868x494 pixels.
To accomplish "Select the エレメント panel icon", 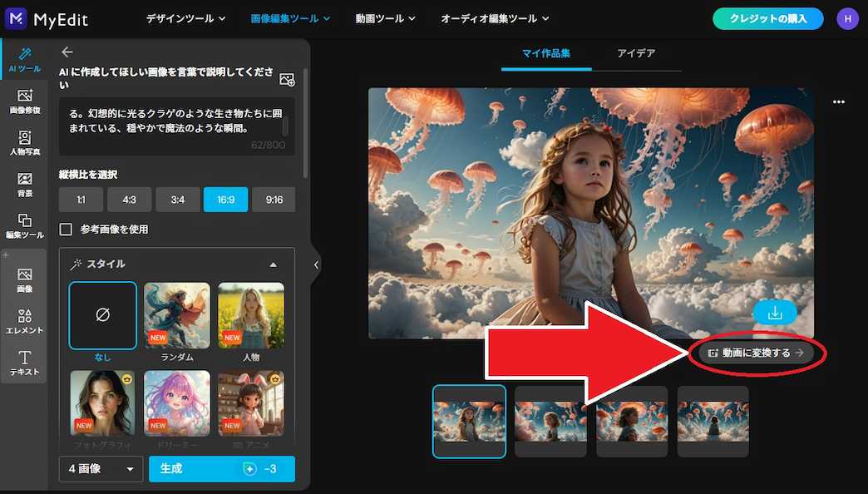I will coord(24,319).
